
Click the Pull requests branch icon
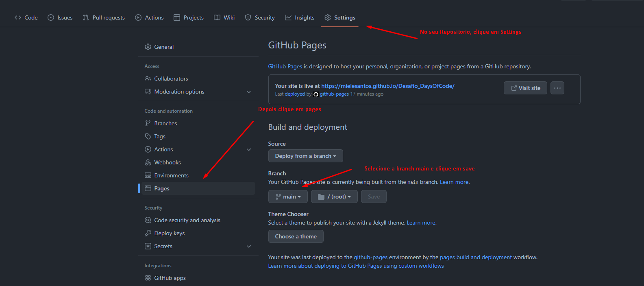click(x=86, y=17)
